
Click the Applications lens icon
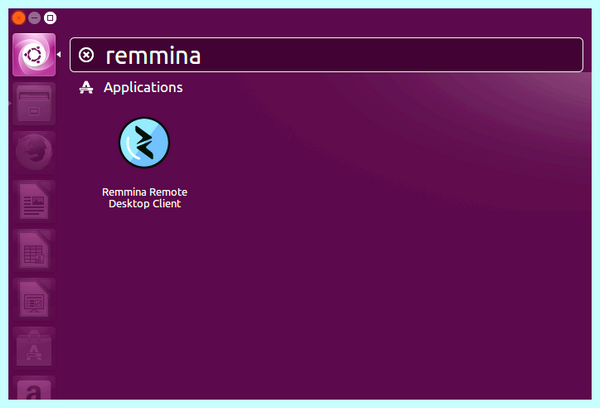coord(86,88)
